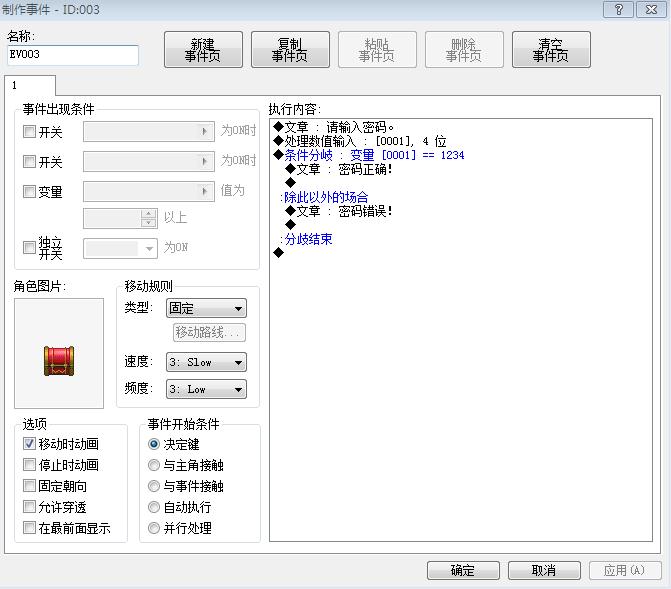This screenshot has height=589, width=671.
Task: Enable the first 开关 condition checkbox
Action: pos(29,131)
